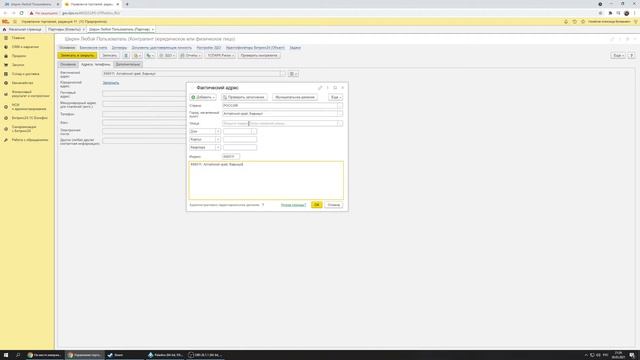This screenshot has width=640, height=360.
Task: Open the Добавить dropdown in address dialog
Action: [x=203, y=97]
